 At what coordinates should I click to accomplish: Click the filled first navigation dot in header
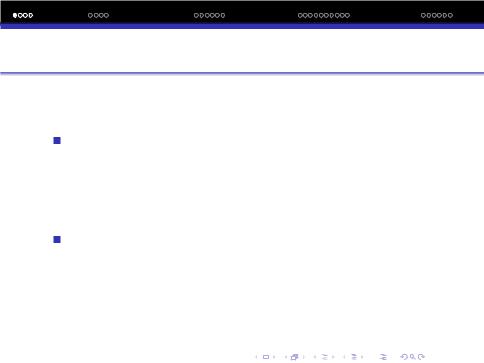(x=15, y=15)
